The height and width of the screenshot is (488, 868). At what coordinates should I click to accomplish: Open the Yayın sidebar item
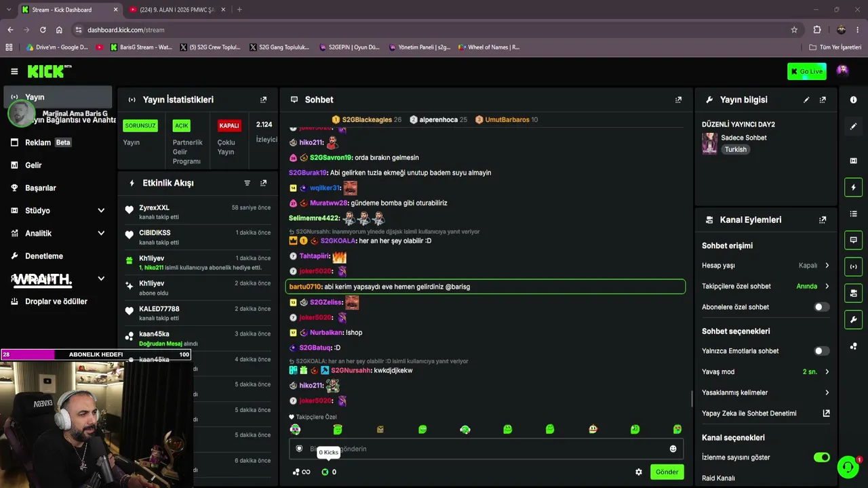pyautogui.click(x=58, y=97)
